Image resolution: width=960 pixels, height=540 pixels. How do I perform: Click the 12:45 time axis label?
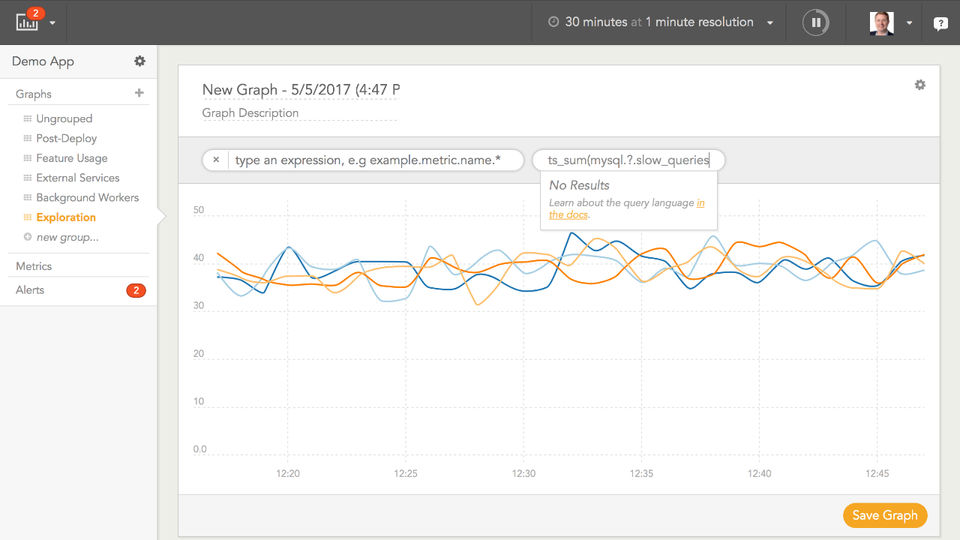click(x=877, y=473)
